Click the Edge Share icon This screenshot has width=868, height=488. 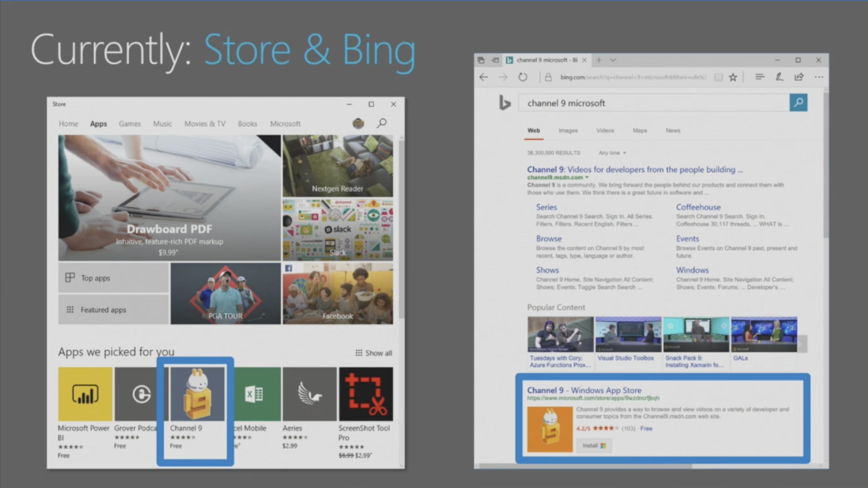pyautogui.click(x=799, y=77)
